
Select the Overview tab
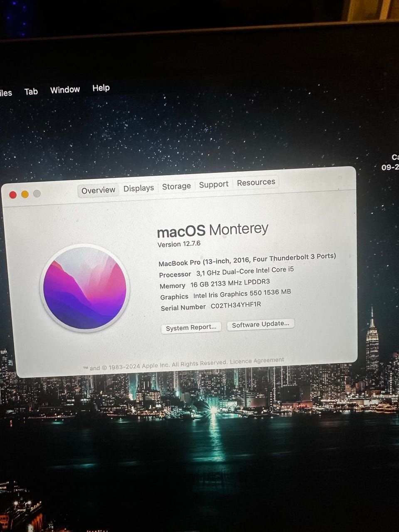pyautogui.click(x=99, y=190)
